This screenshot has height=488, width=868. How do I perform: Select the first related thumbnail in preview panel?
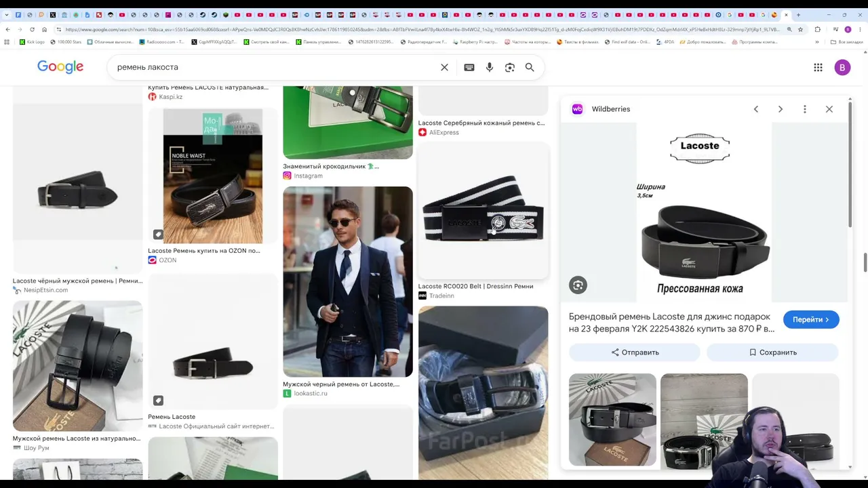click(x=612, y=420)
